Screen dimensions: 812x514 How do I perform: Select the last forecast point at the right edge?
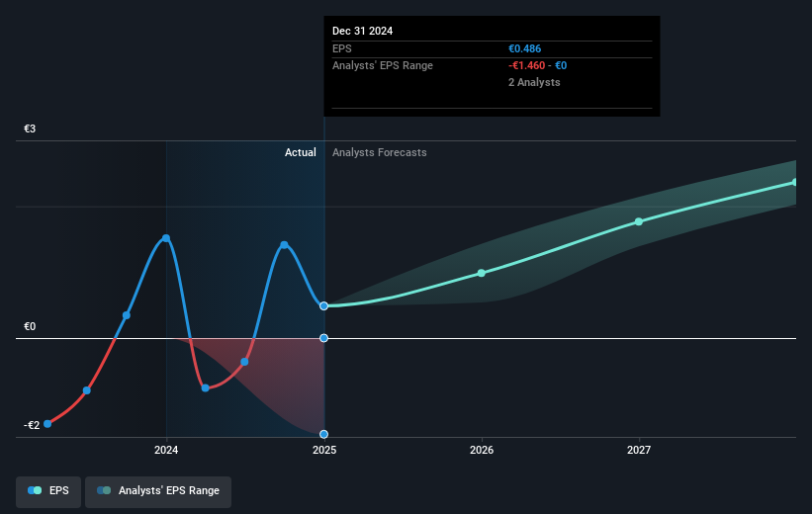795,182
